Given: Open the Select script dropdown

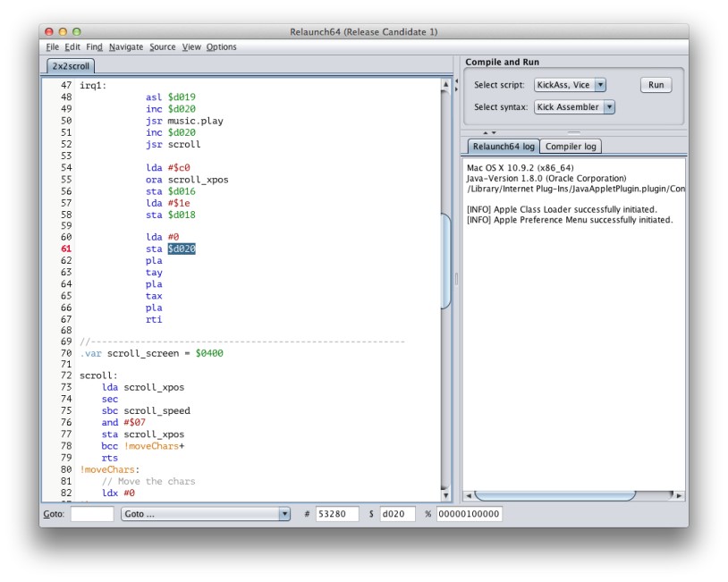Looking at the screenshot, I should [599, 85].
